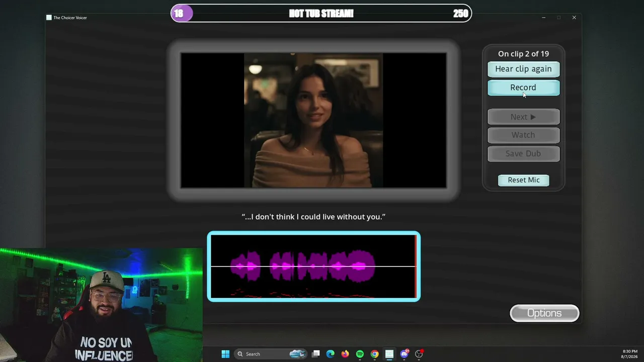Click the purple 18 progress indicator
The height and width of the screenshot is (362, 644).
(182, 14)
